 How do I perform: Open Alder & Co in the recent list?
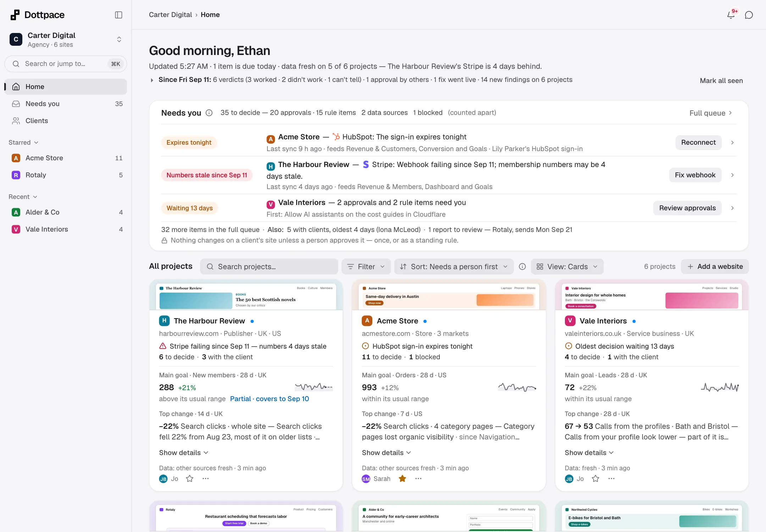66,212
